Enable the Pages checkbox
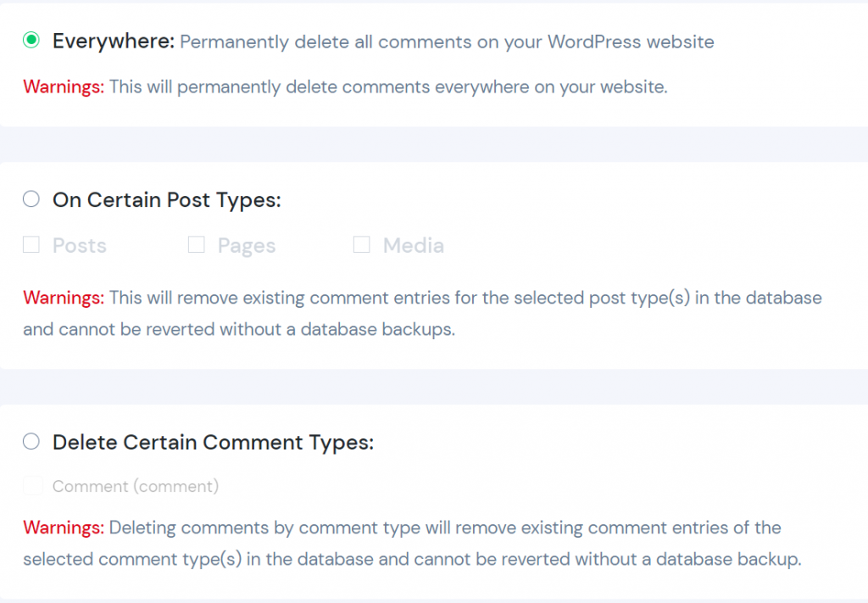 (x=196, y=244)
